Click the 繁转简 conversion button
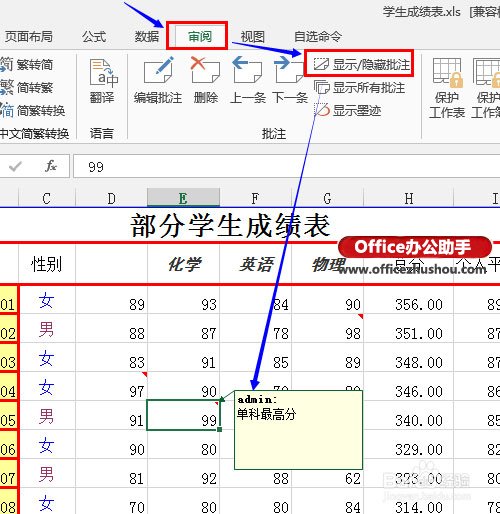Screen dimensions: 500x514 pyautogui.click(x=27, y=64)
